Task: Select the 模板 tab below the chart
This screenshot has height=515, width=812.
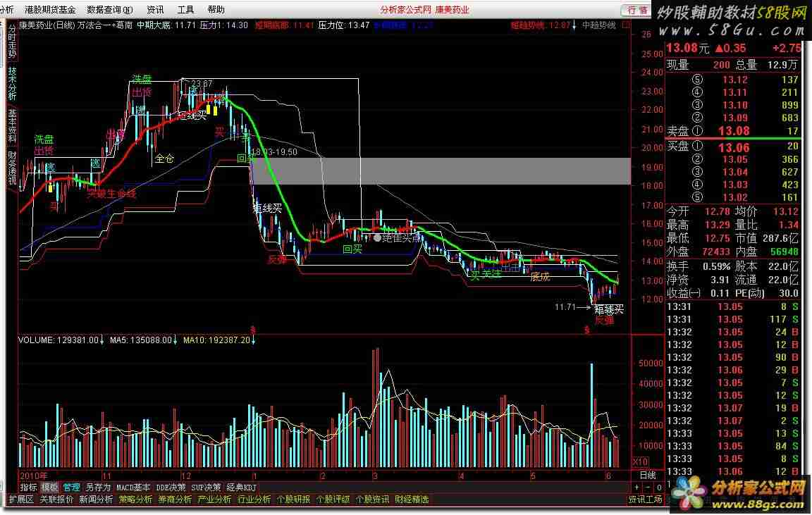Action: tap(50, 487)
